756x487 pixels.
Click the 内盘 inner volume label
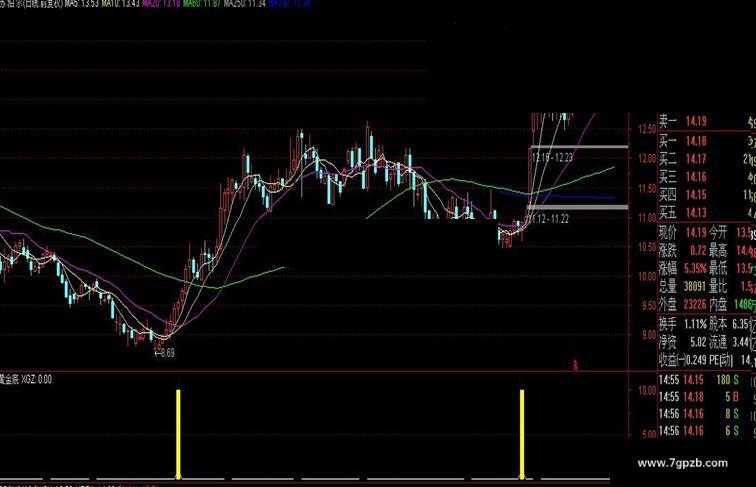[718, 304]
